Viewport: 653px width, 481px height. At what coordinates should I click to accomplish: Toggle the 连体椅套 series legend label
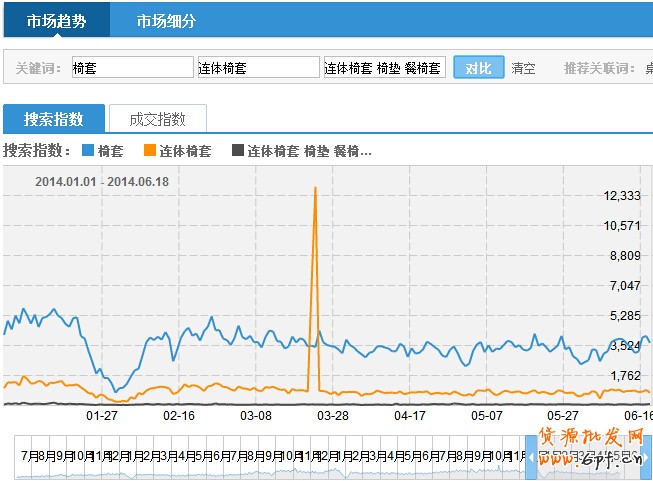(x=185, y=151)
